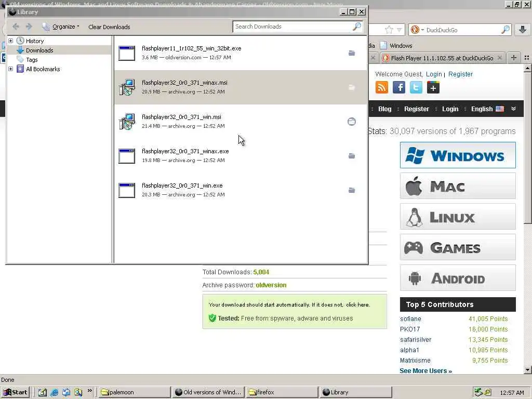Viewport: 532px width, 399px height.
Task: Close the Flash Player DuckDuckGo tab
Action: point(500,58)
